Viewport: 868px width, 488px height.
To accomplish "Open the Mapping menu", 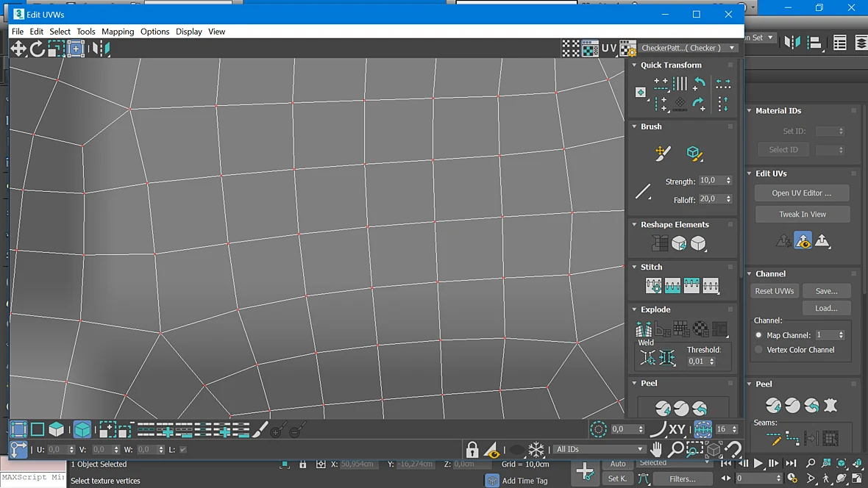I will point(118,32).
